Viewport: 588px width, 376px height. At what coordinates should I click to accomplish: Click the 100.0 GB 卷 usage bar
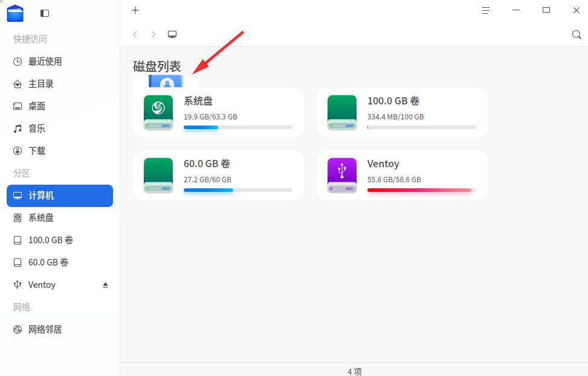point(421,127)
